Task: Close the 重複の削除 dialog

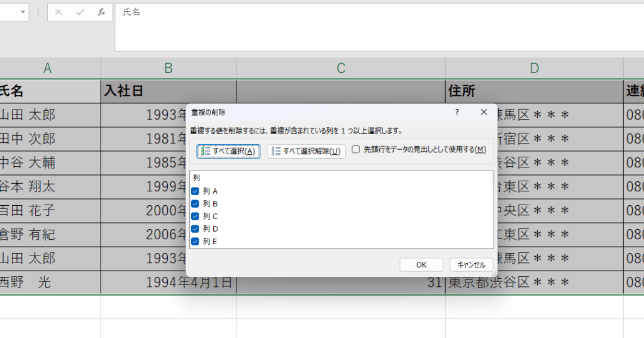Action: [x=484, y=111]
